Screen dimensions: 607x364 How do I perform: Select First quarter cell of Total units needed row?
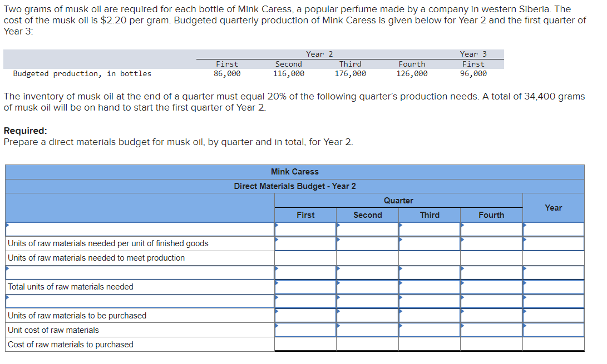pyautogui.click(x=305, y=287)
